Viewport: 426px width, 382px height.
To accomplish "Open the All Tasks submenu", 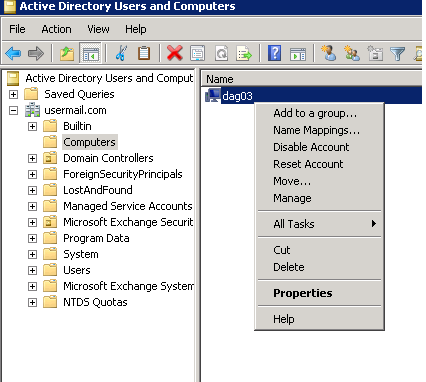I will pyautogui.click(x=319, y=224).
